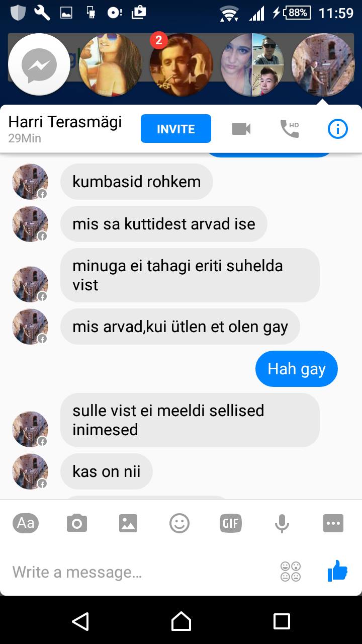
Task: Open the sticker faces selector
Action: coord(291,572)
